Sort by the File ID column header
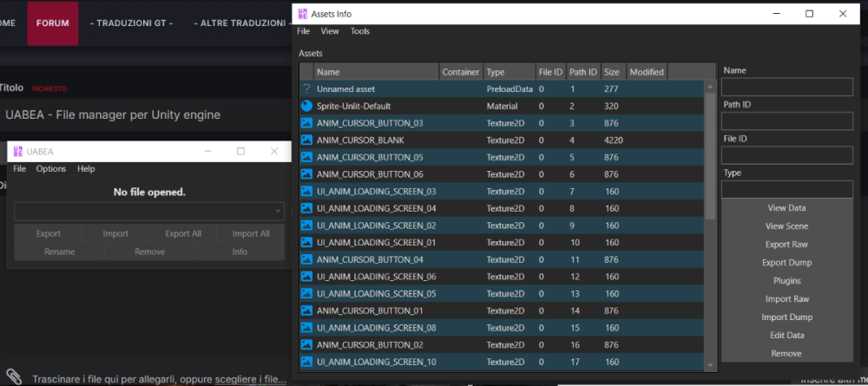This screenshot has width=868, height=386. pos(550,72)
